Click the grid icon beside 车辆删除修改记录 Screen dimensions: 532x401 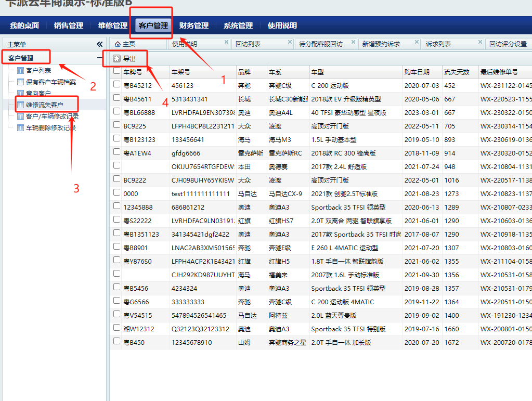[x=21, y=127]
